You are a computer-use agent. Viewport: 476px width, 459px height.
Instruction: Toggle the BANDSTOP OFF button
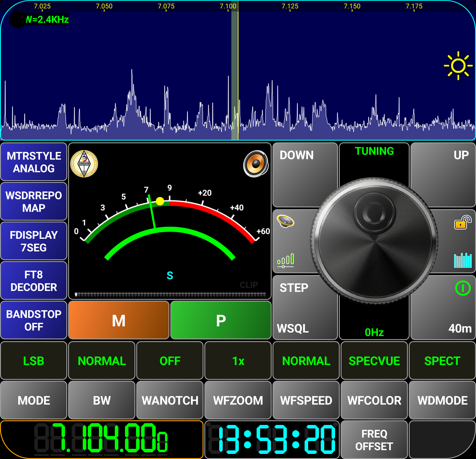click(x=34, y=320)
